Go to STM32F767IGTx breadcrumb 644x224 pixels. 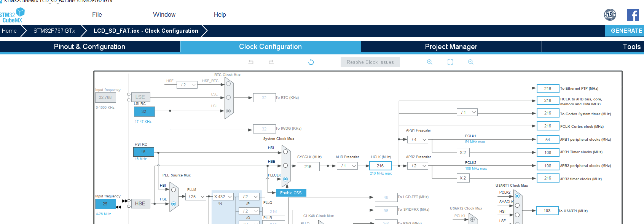pos(54,31)
